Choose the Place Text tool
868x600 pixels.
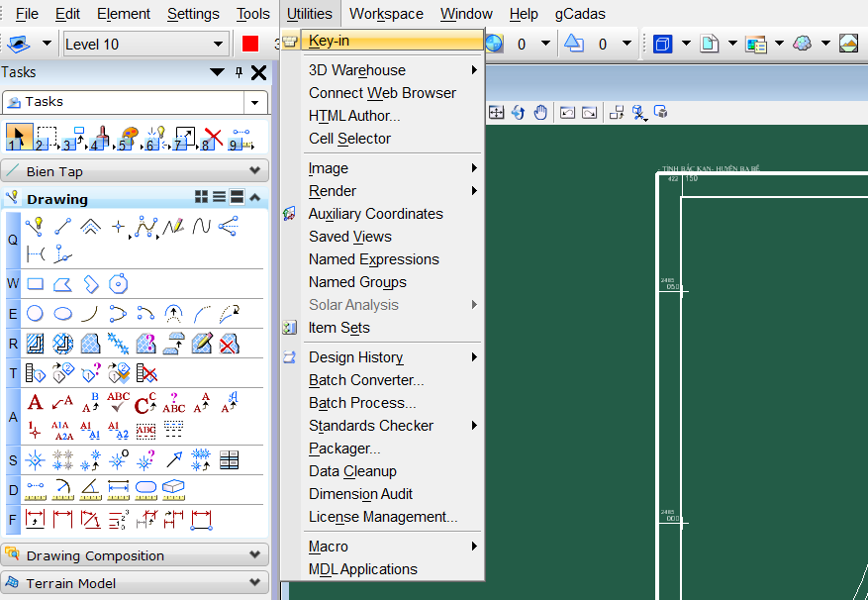coord(35,403)
